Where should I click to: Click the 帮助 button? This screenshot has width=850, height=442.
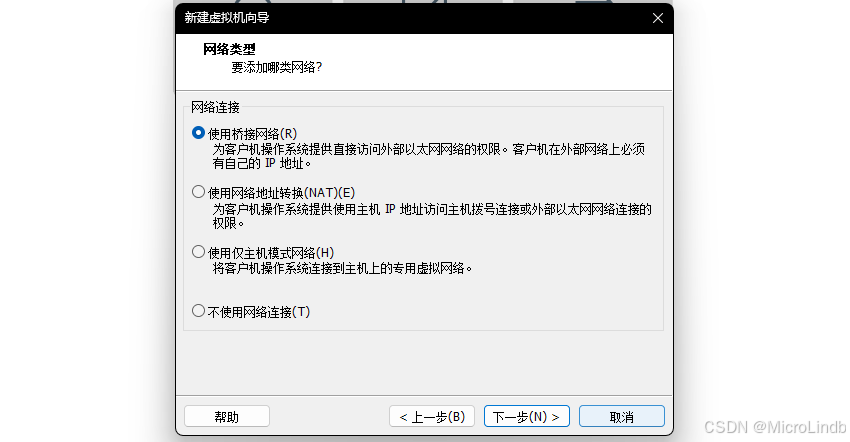pyautogui.click(x=227, y=417)
